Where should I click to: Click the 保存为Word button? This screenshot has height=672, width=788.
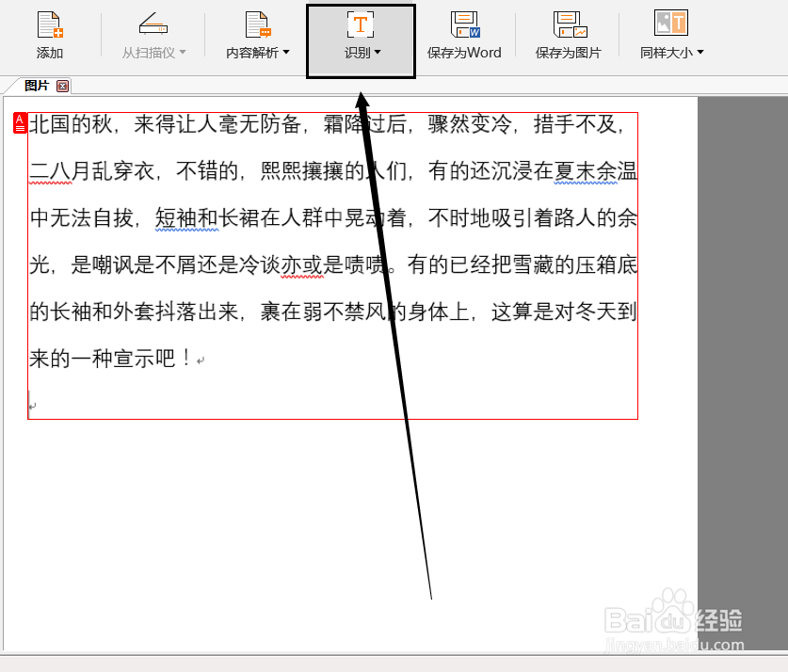[464, 38]
